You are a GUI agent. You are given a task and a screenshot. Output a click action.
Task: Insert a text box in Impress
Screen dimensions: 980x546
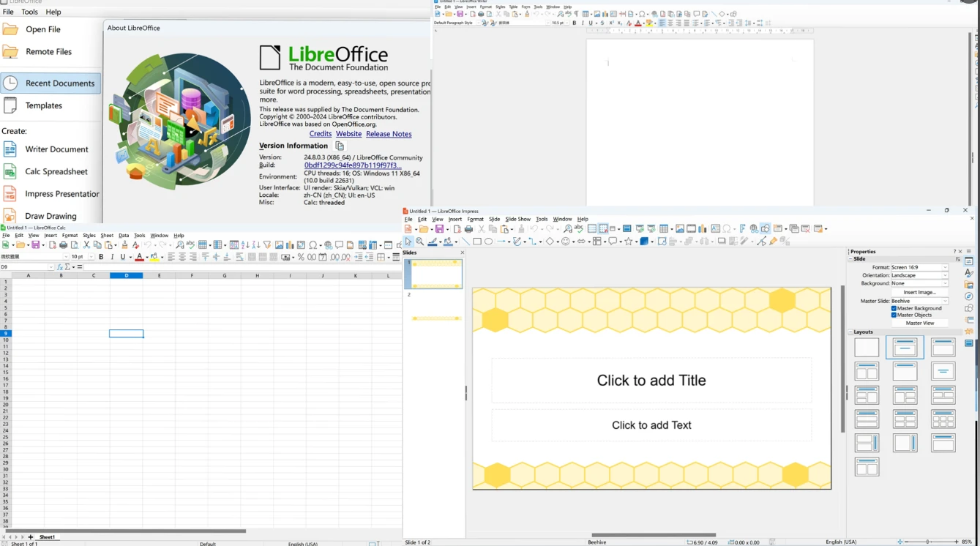[x=715, y=228]
